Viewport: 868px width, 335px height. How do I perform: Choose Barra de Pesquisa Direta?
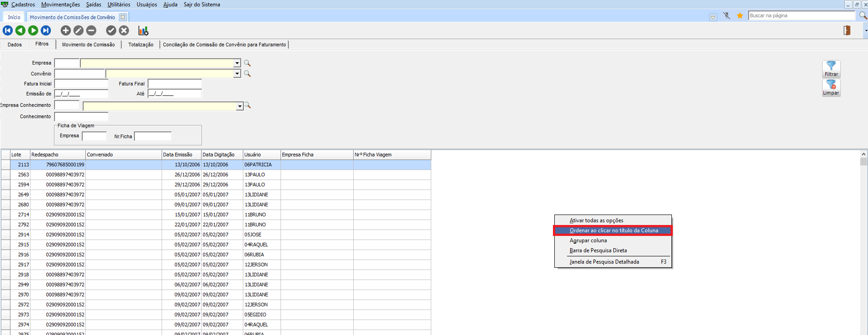(613, 250)
